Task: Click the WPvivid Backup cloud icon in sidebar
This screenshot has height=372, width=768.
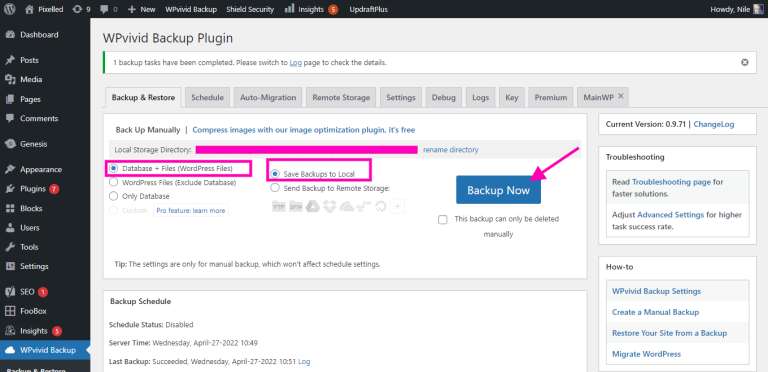Action: 10,350
